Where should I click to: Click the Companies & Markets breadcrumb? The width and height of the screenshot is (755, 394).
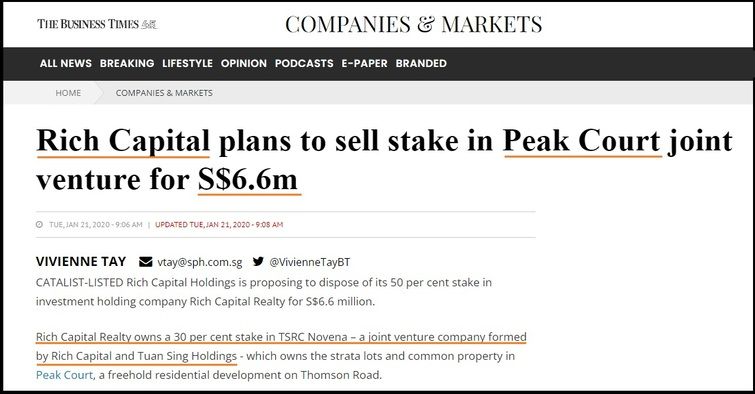164,93
